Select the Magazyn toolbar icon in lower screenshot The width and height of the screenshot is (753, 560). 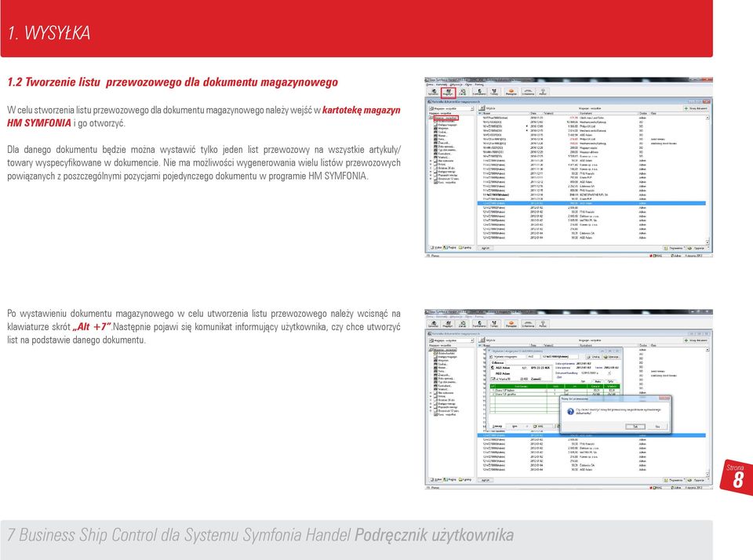pos(448,324)
